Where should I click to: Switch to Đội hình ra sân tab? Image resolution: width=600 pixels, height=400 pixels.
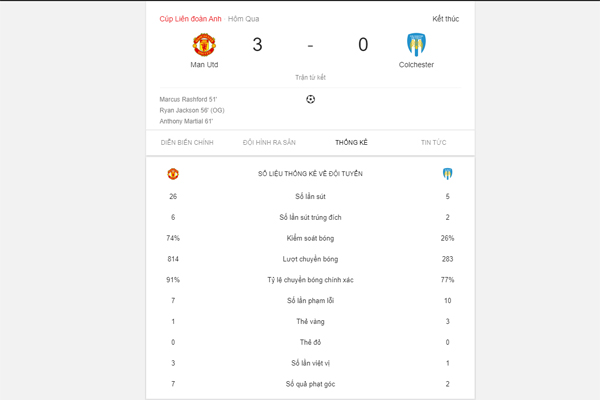[269, 142]
